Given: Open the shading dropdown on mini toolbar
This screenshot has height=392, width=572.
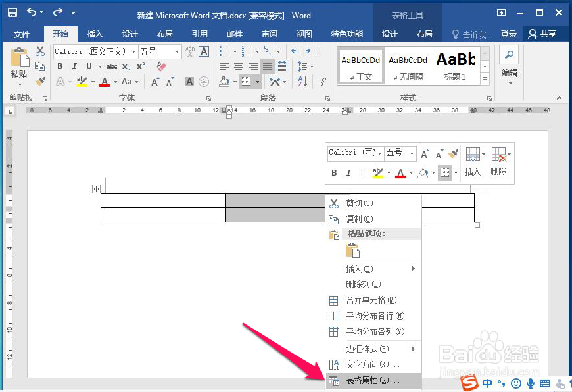Looking at the screenshot, I should (x=434, y=173).
